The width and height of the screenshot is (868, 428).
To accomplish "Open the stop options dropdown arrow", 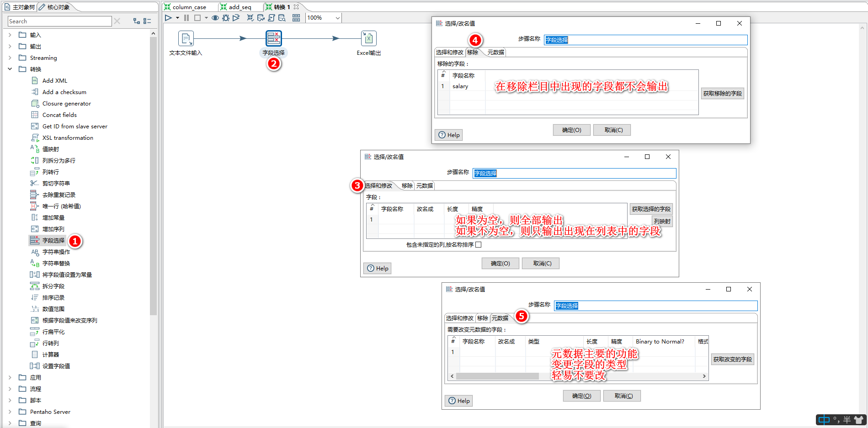I will [x=206, y=18].
